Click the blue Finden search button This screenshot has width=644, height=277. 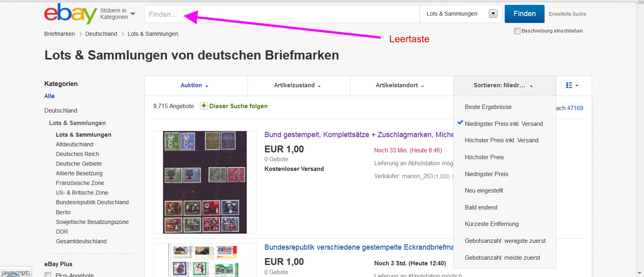click(524, 14)
